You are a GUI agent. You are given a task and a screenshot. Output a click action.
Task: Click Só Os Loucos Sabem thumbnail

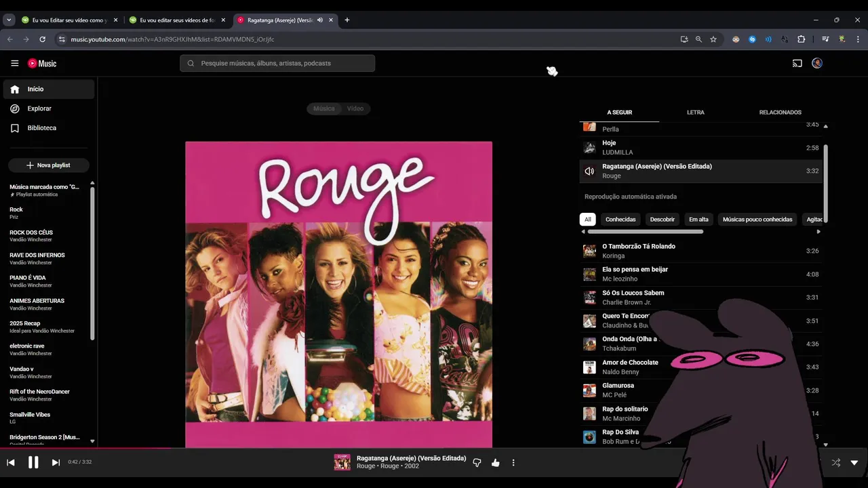click(589, 298)
